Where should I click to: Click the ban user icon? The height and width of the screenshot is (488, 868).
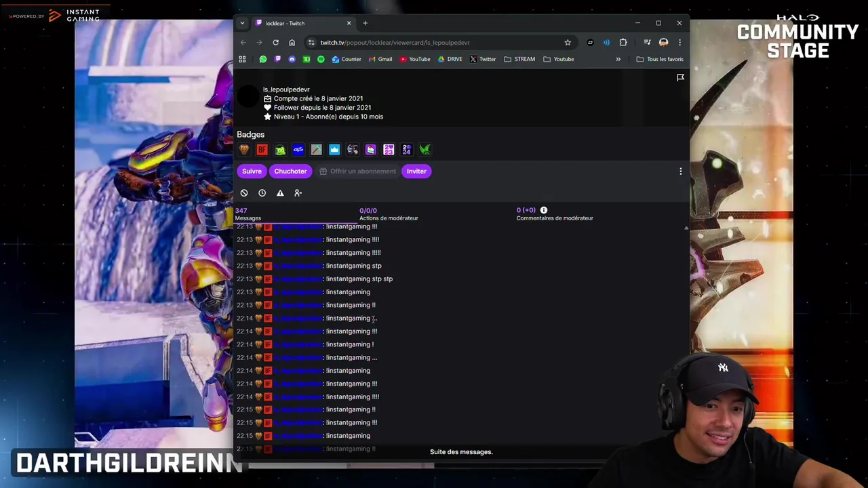click(244, 193)
